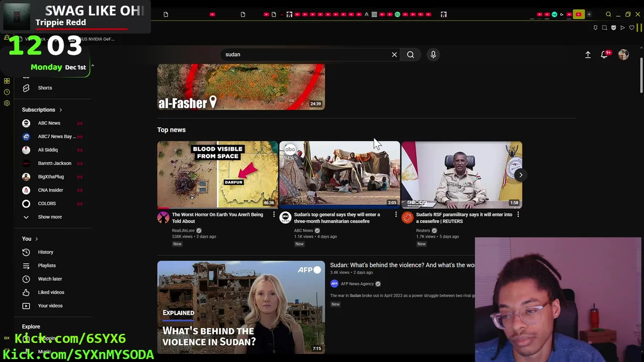The height and width of the screenshot is (362, 644).
Task: Open the Opera GX sidebar settings gear
Action: (x=7, y=103)
